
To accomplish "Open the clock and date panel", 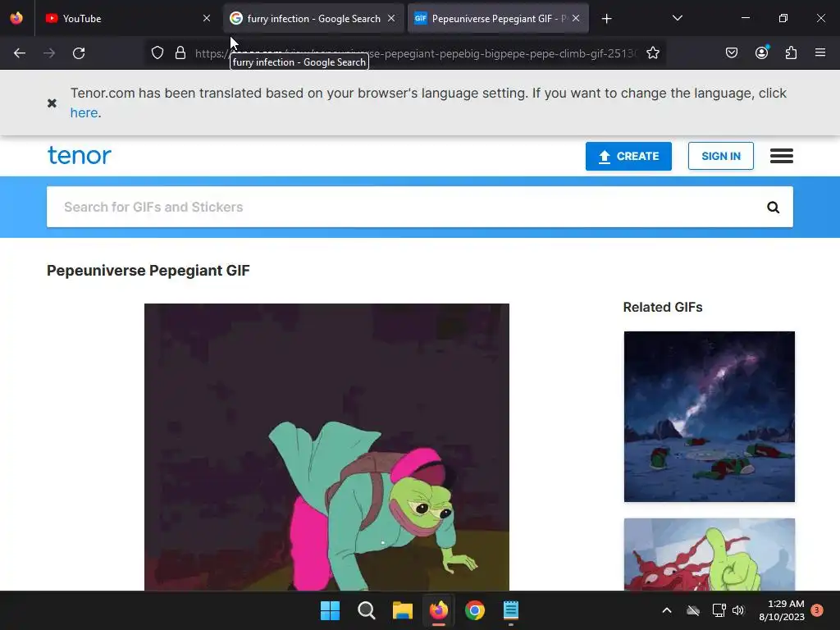I will (x=782, y=610).
